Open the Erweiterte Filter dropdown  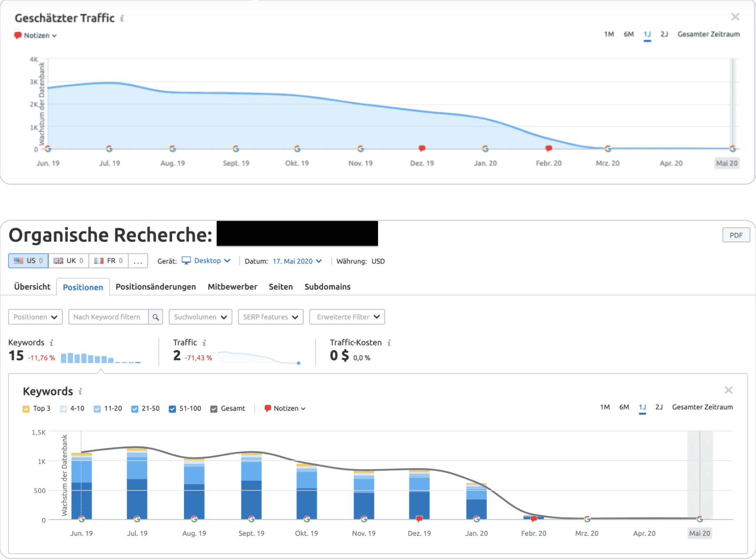pyautogui.click(x=347, y=317)
